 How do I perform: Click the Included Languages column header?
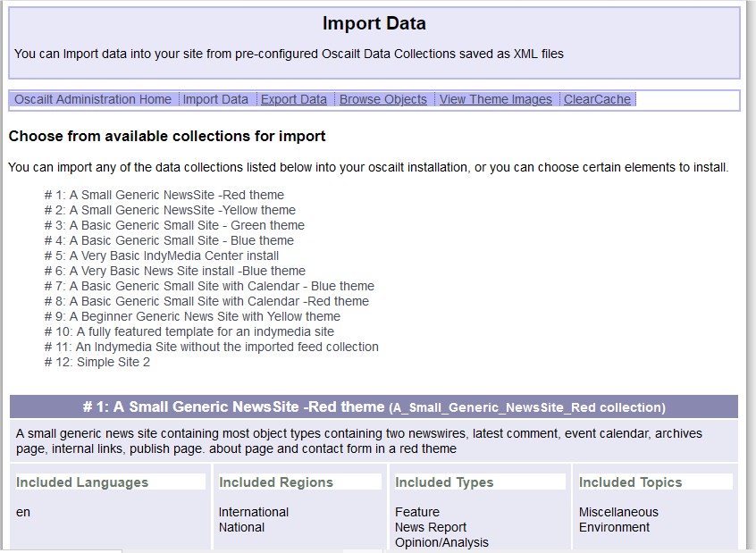pyautogui.click(x=111, y=482)
